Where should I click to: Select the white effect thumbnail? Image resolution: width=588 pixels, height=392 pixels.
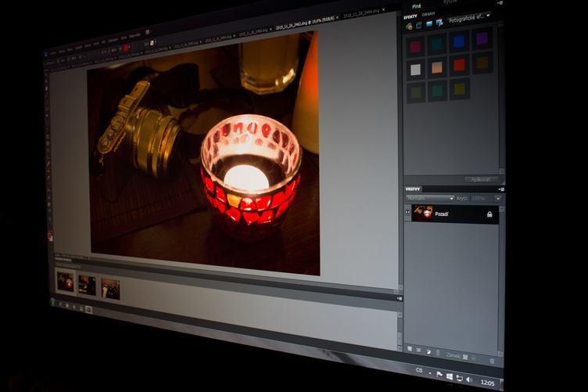point(415,70)
